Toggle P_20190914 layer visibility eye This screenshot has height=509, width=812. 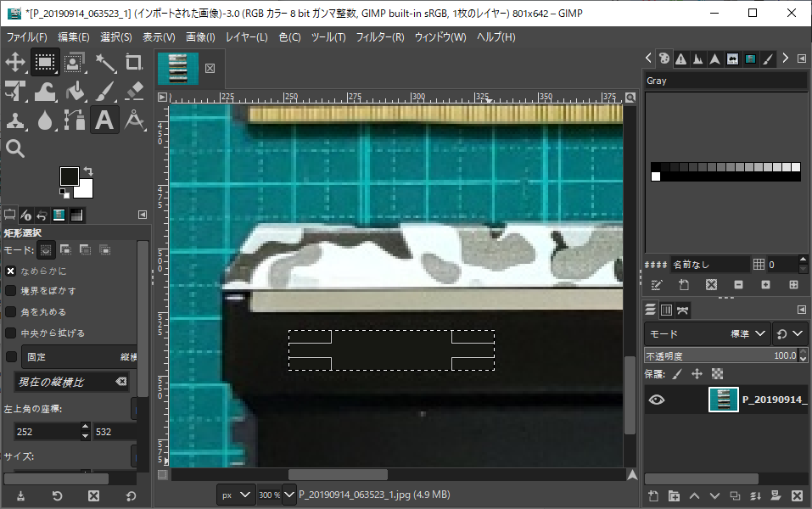(x=657, y=400)
